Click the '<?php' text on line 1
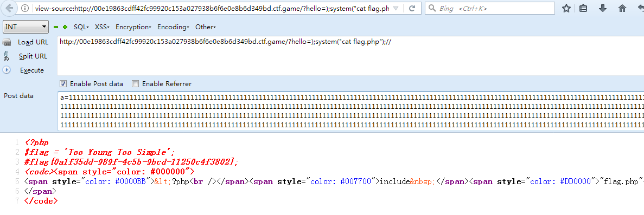 [36, 143]
